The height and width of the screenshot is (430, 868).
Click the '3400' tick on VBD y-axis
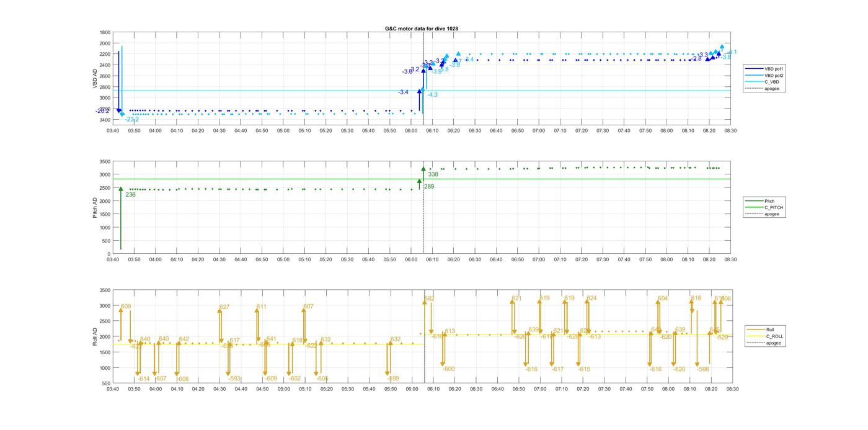pos(105,120)
